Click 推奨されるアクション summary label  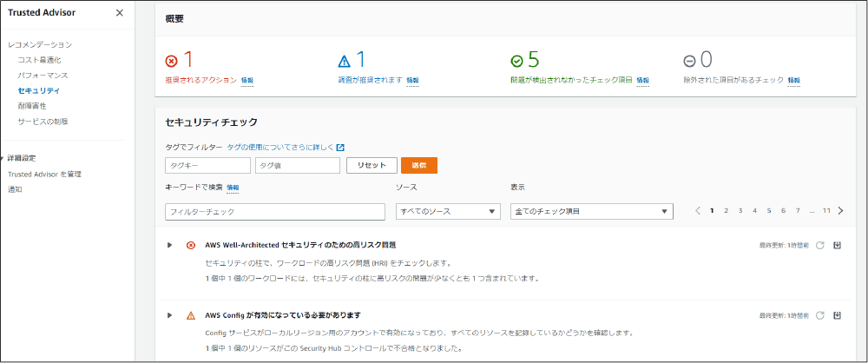[201, 80]
